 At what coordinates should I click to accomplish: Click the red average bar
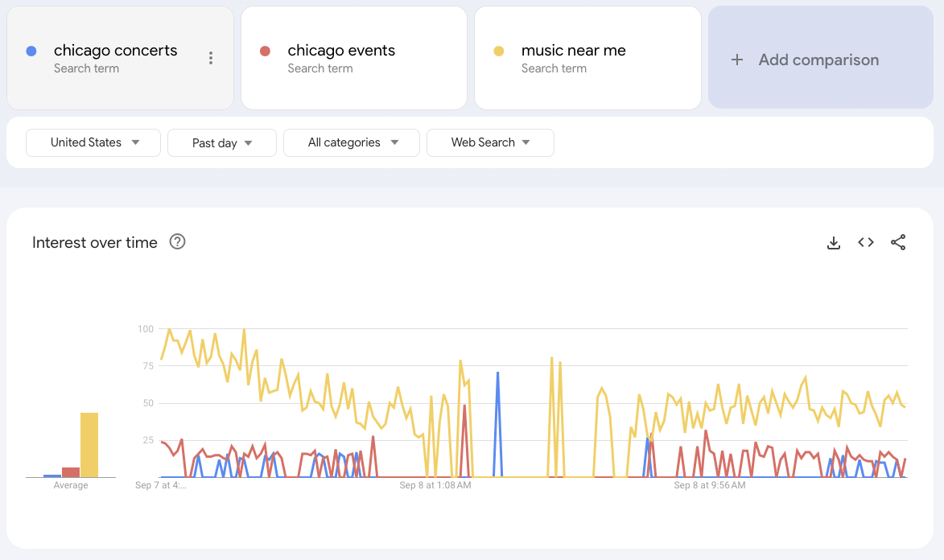(71, 472)
